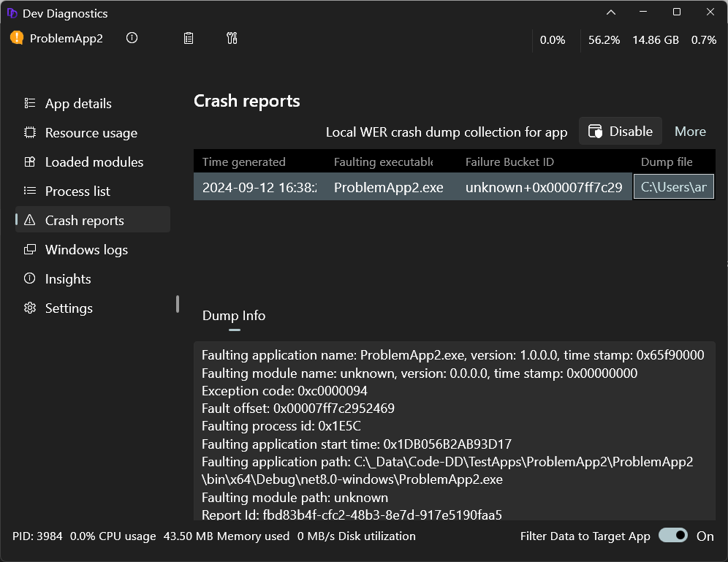Collapse the bar with the up chevron
Screen dimensions: 728x562
point(611,12)
